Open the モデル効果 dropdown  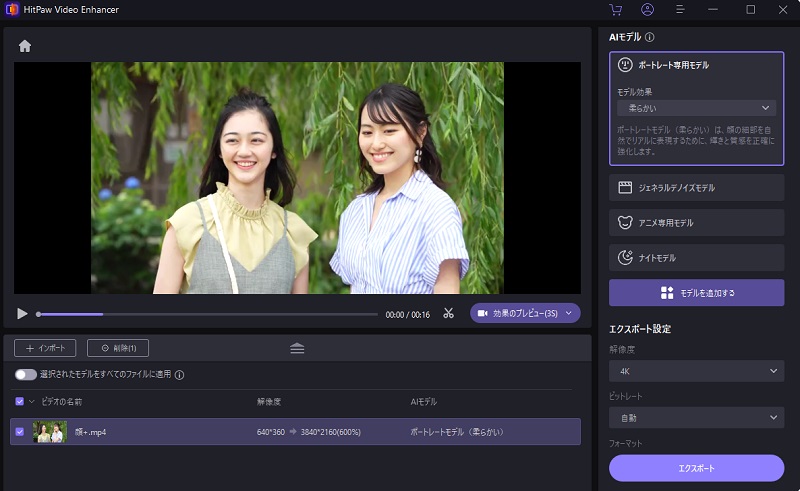click(696, 108)
